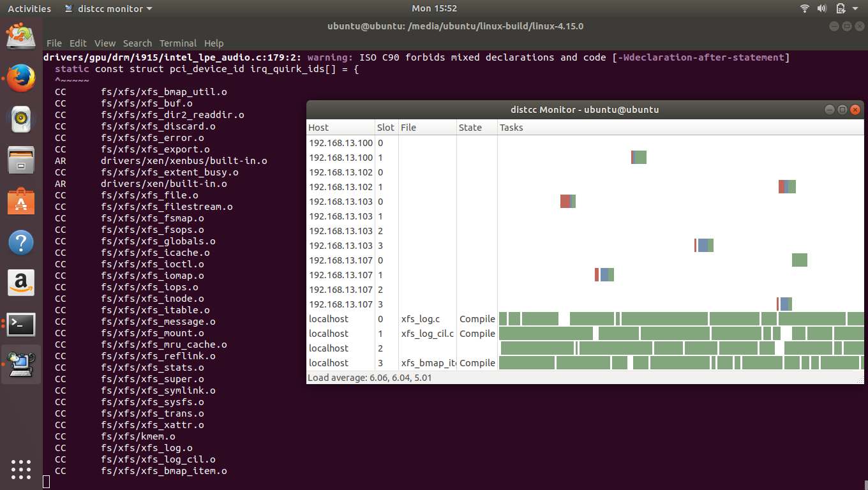Open the Amazon dock launcher
The width and height of the screenshot is (868, 490).
click(x=21, y=283)
